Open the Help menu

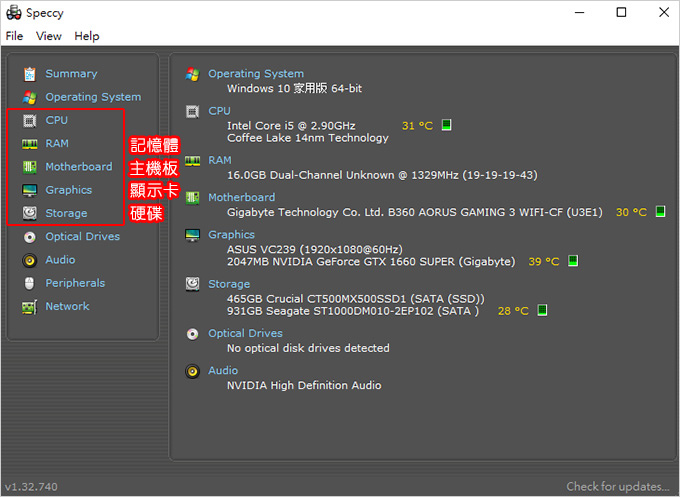click(x=87, y=36)
